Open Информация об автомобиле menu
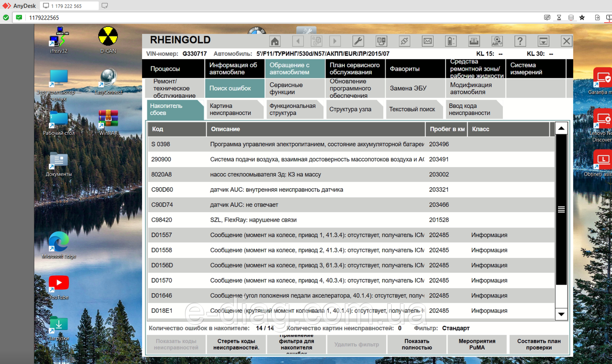Image resolution: width=612 pixels, height=364 pixels. tap(235, 69)
